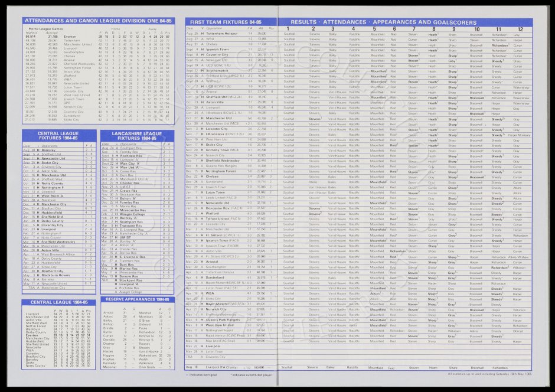Click 'Norwich City' in the Apr 27 fixture
The image size is (555, 392).
tap(216, 309)
